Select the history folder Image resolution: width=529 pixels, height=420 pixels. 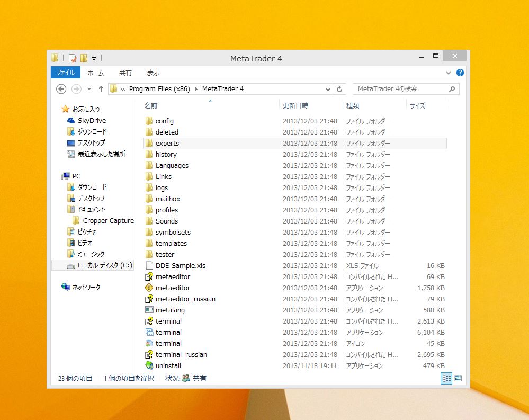(166, 154)
